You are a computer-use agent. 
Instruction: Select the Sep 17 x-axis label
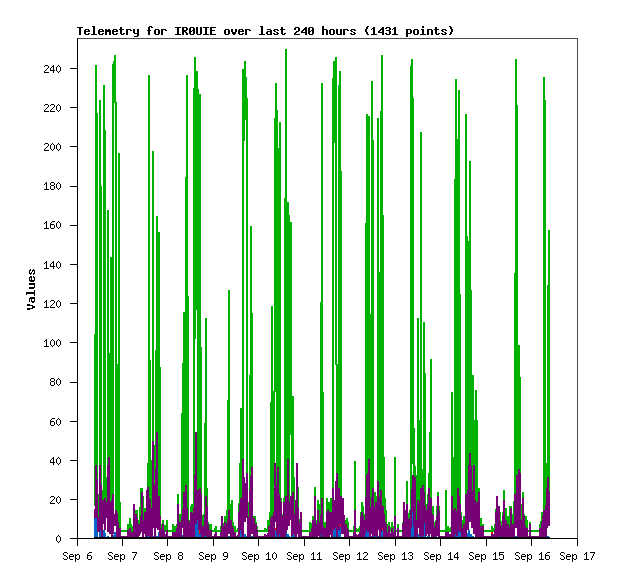point(577,556)
